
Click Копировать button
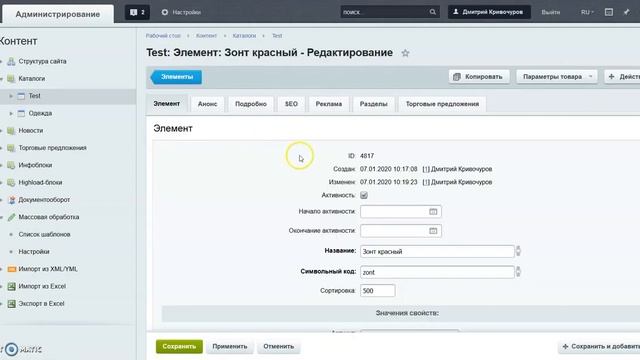tap(479, 77)
